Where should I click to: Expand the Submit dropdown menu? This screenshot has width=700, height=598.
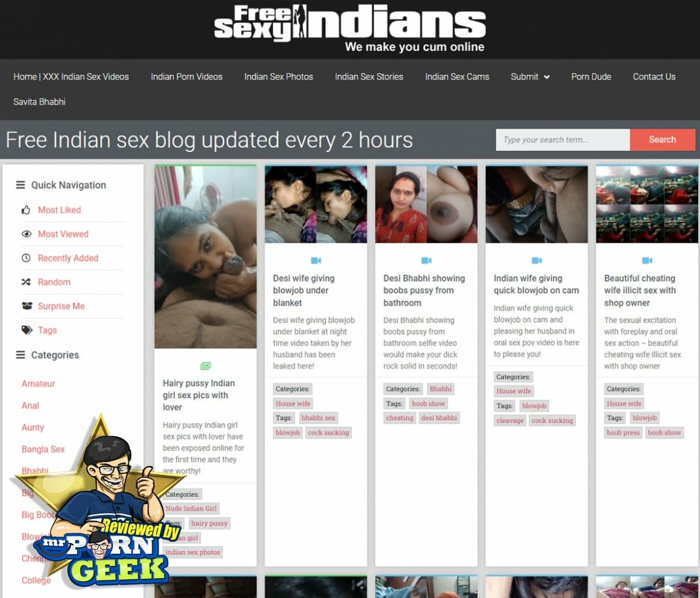pos(530,77)
